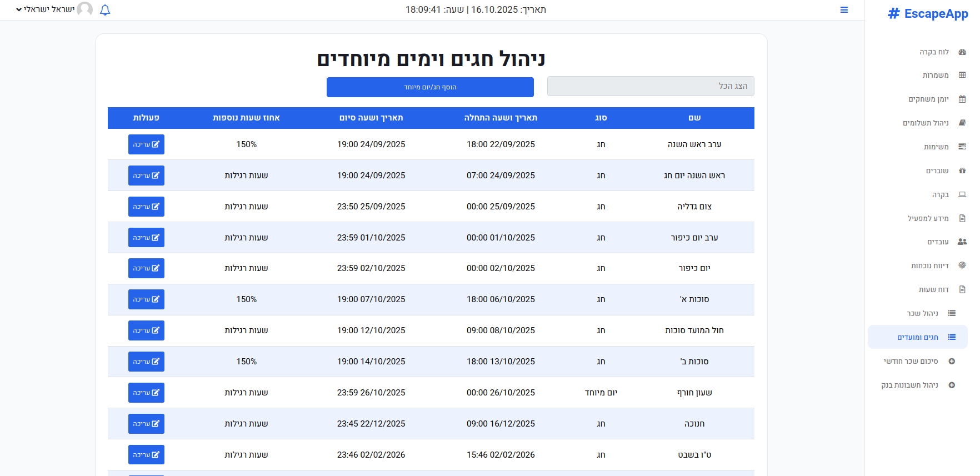Viewport: 980px width, 476px height.
Task: Expand סיכום שכר חודשי menu section
Action: point(917,362)
